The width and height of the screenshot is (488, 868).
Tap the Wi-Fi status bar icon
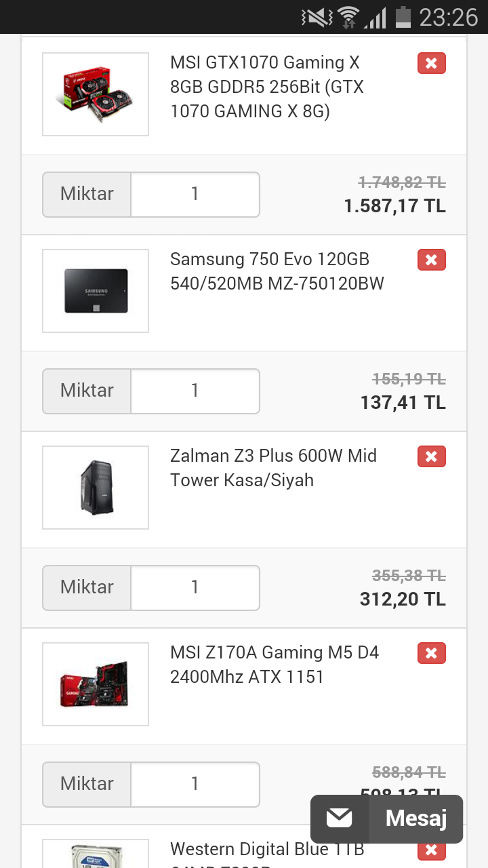click(x=348, y=17)
